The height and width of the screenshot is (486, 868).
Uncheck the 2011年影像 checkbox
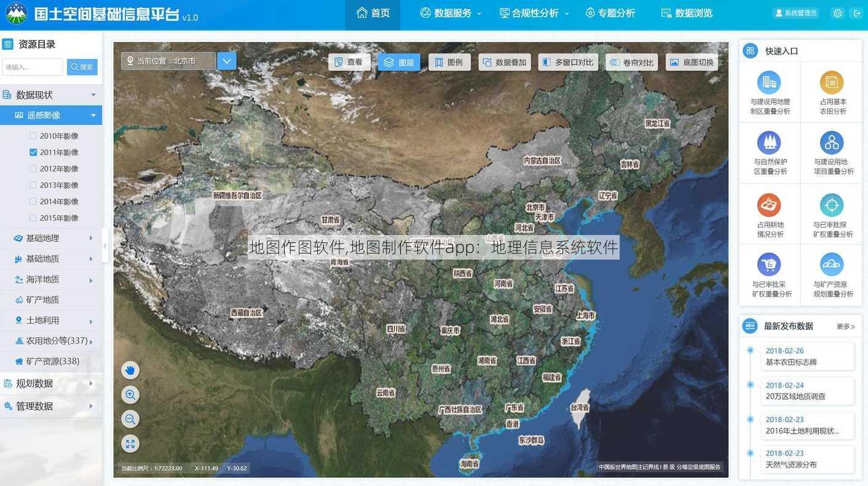pyautogui.click(x=33, y=152)
